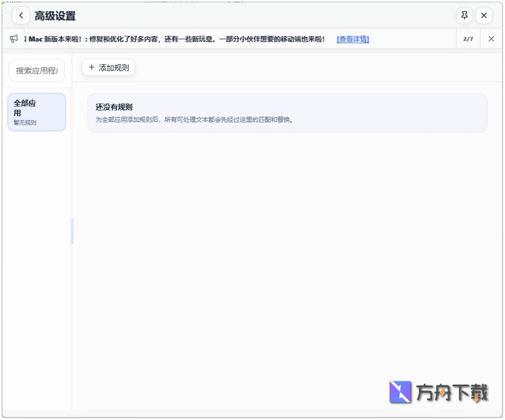This screenshot has height=420, width=505.
Task: Click the 方舟下载 watermark text
Action: (453, 393)
